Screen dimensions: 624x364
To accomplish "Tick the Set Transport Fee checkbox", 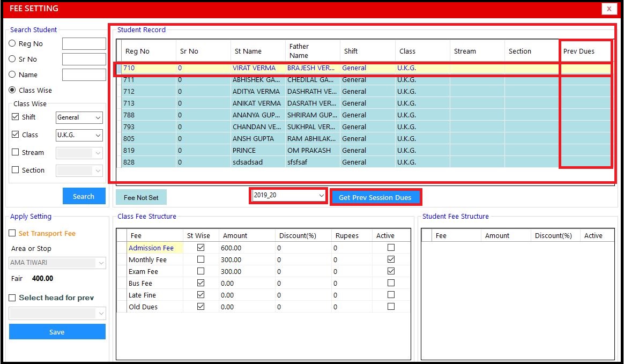I will (12, 234).
